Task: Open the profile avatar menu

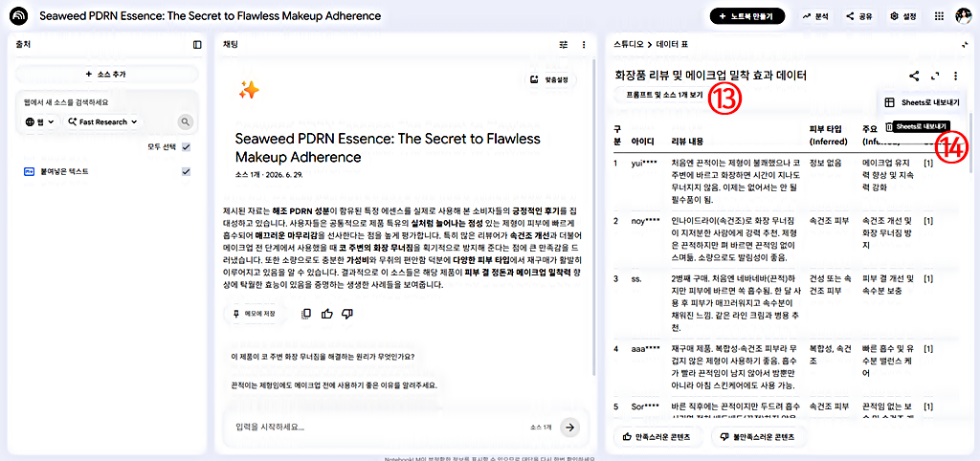Action: (963, 17)
